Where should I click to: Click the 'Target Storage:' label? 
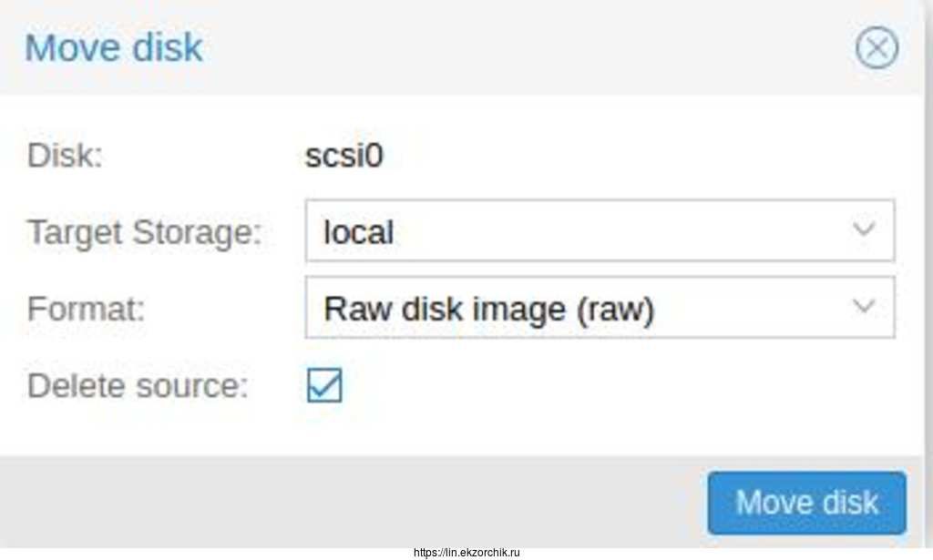[144, 232]
